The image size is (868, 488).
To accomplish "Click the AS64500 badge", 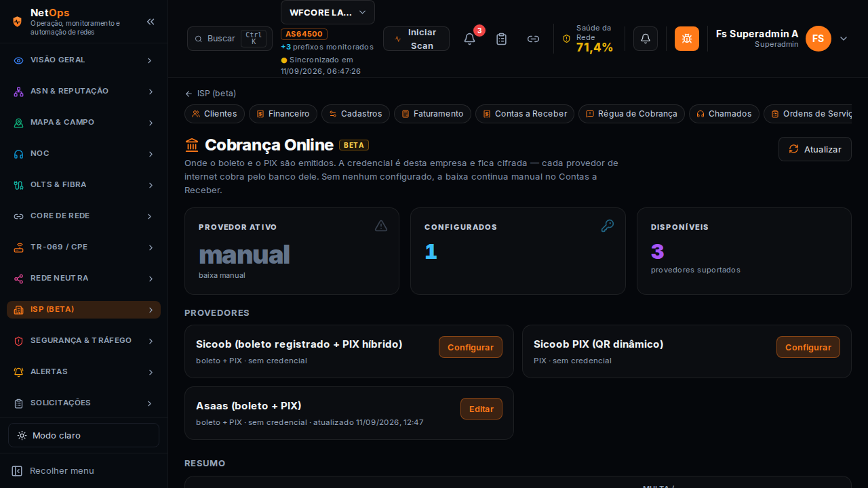I will coord(304,34).
